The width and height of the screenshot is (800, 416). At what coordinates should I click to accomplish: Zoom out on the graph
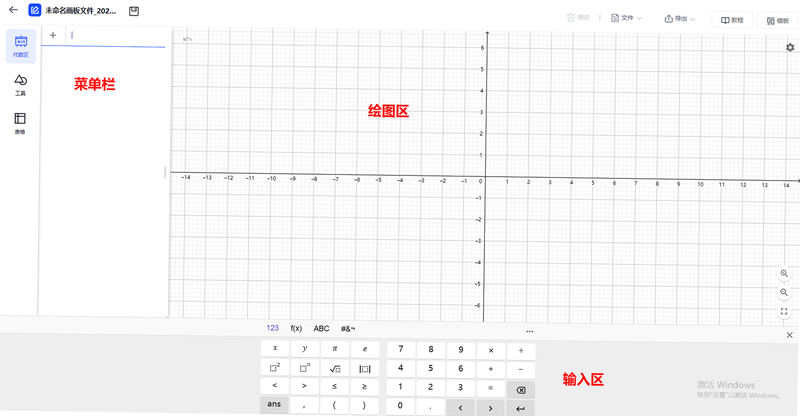pos(784,292)
